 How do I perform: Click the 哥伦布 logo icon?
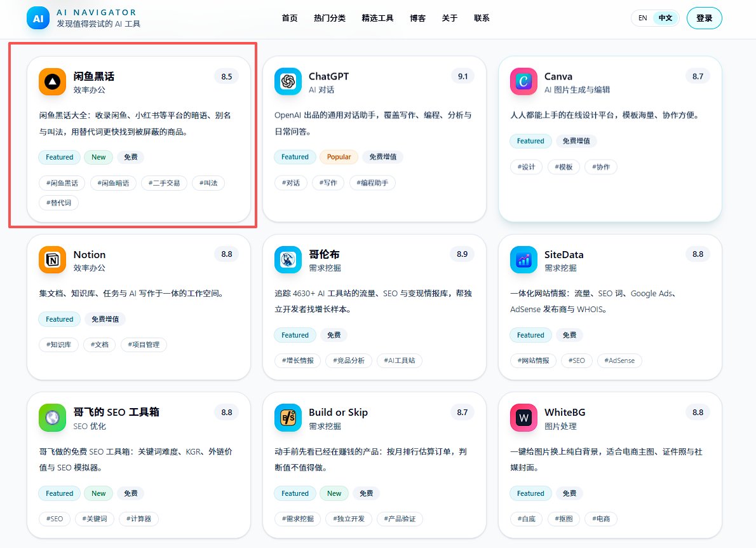tap(288, 259)
